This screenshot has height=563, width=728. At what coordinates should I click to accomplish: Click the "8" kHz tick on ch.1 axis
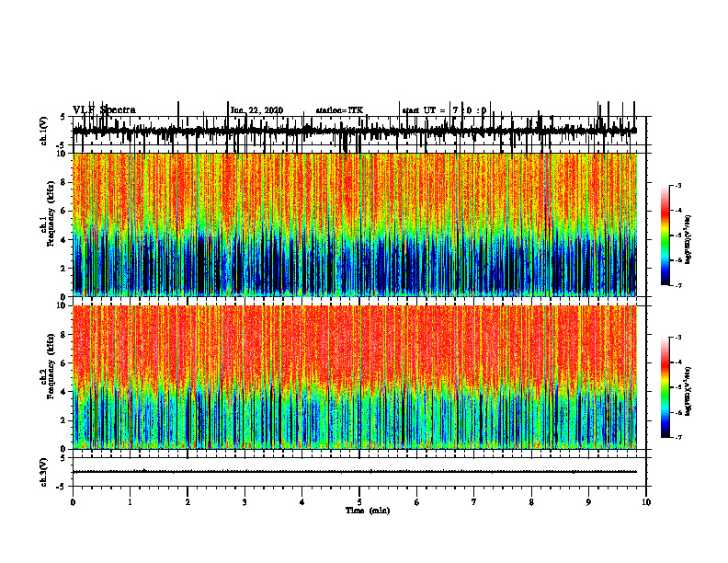coord(63,182)
